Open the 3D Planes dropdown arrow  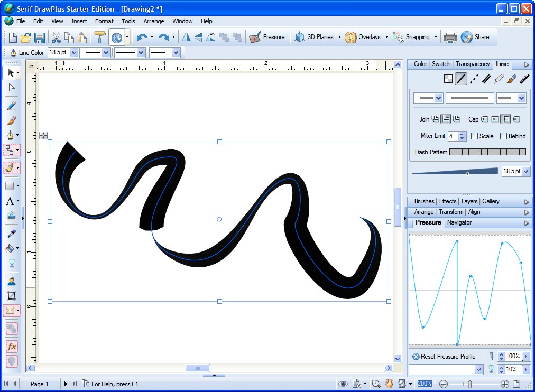(339, 37)
